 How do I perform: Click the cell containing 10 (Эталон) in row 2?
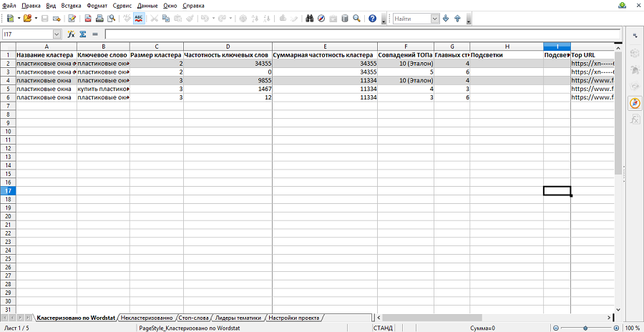click(406, 63)
